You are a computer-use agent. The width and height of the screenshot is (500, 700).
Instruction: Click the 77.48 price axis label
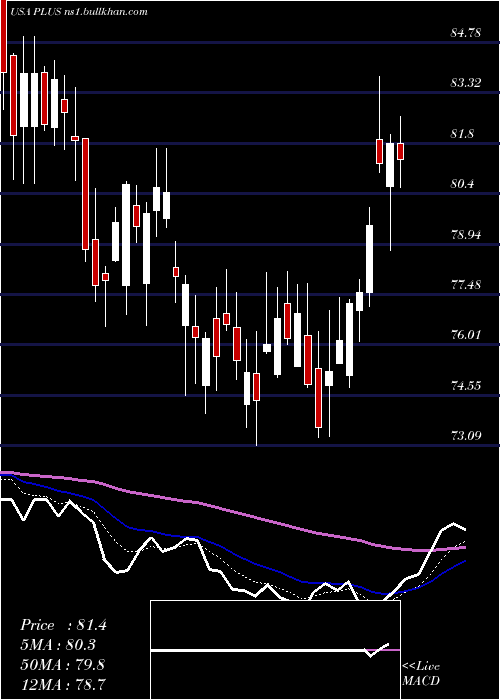(466, 284)
